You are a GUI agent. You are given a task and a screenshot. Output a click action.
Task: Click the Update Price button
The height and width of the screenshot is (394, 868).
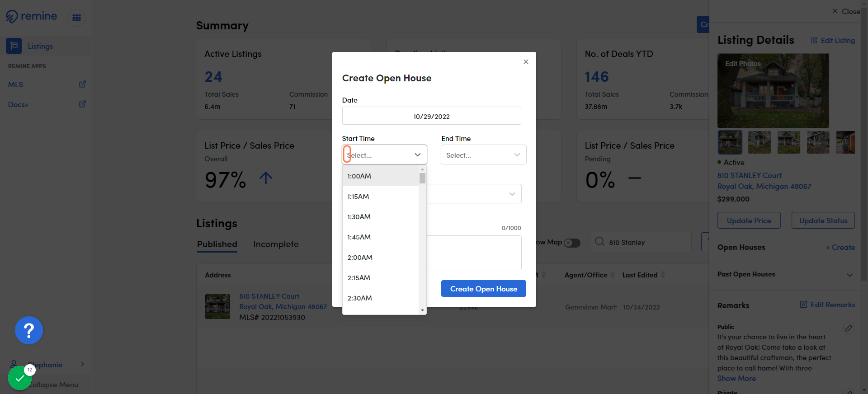click(x=749, y=220)
